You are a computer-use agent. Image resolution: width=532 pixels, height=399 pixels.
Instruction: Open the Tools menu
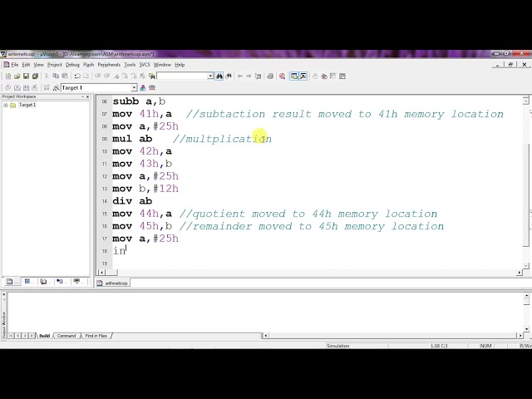coord(130,65)
